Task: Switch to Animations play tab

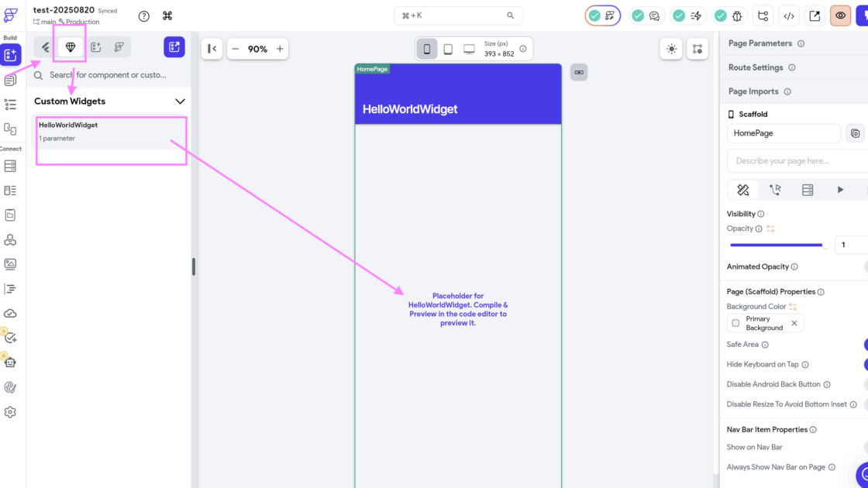Action: 840,190
